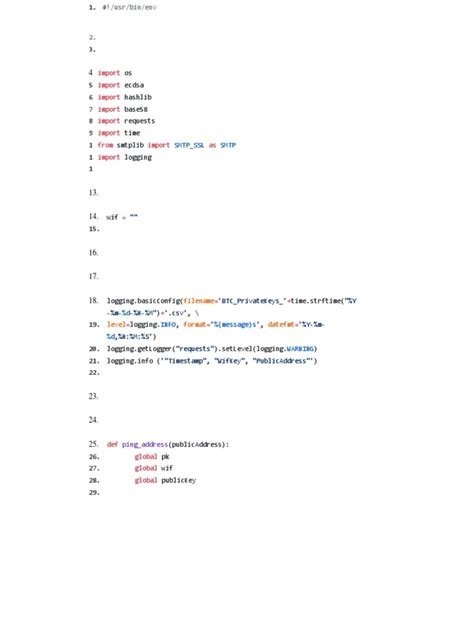The width and height of the screenshot is (474, 632).
Task: Click 'import requests' line
Action: 127,121
